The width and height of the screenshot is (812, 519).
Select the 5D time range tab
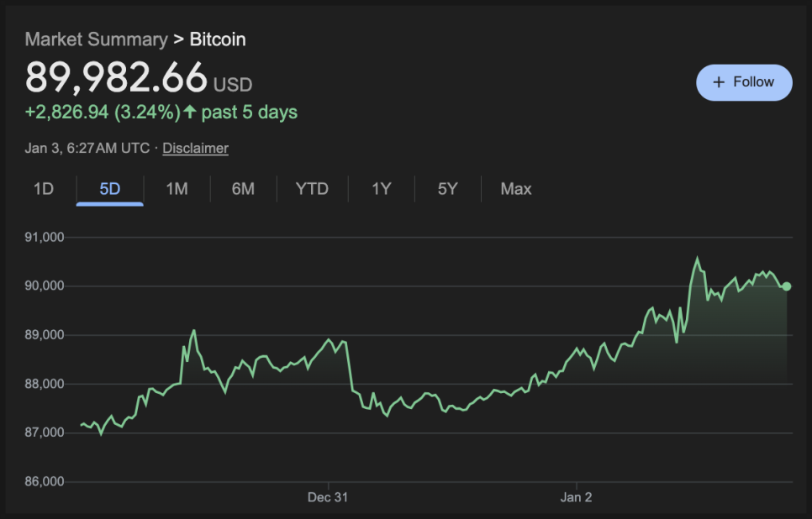(x=110, y=189)
